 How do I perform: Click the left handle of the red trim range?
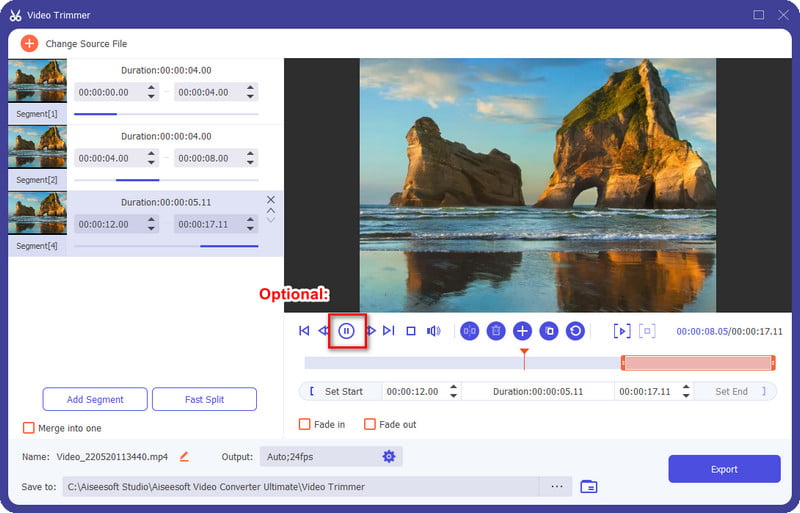(623, 363)
